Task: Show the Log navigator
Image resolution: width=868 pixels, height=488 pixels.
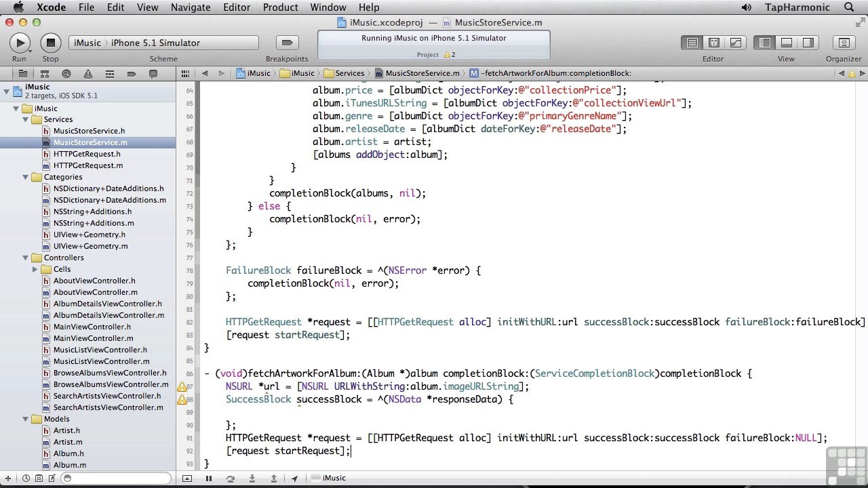Action: (x=153, y=73)
